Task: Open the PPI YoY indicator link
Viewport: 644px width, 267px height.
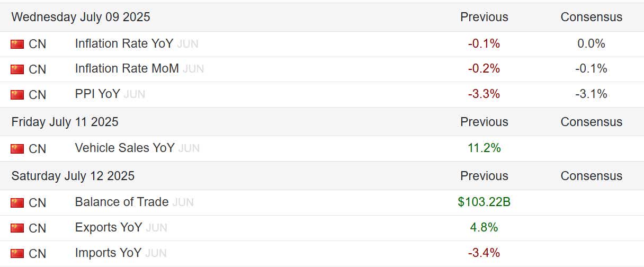Action: [x=97, y=94]
